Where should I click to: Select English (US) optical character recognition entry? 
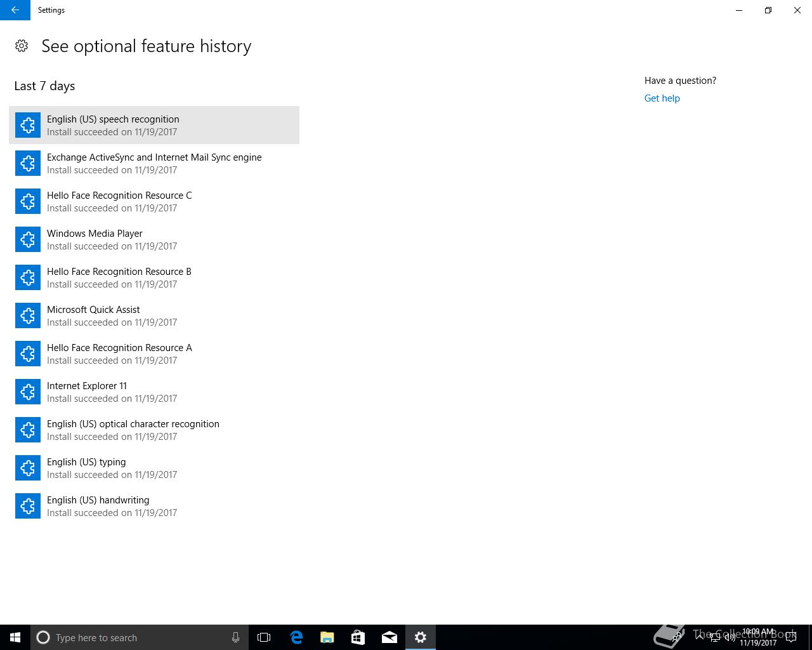pyautogui.click(x=154, y=430)
